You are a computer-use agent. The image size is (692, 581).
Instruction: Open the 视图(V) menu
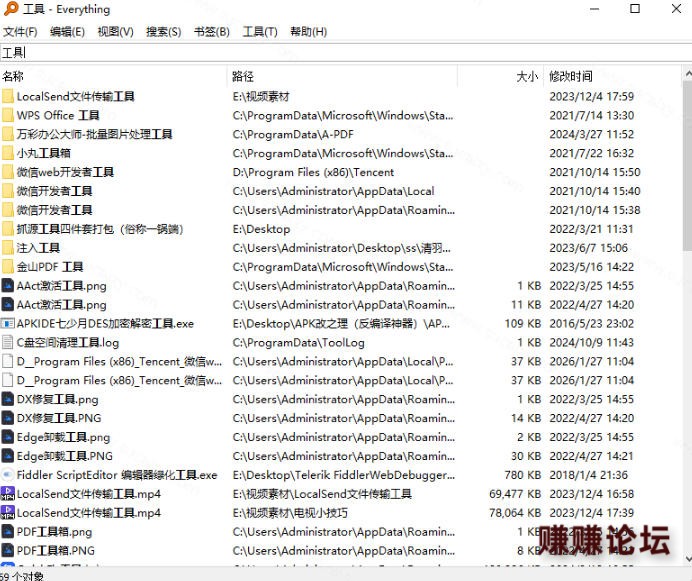coord(115,32)
